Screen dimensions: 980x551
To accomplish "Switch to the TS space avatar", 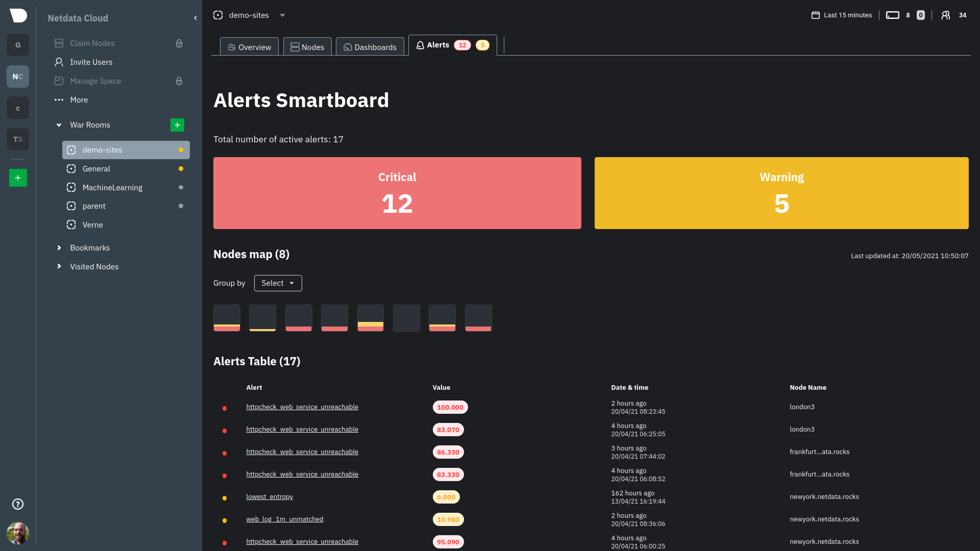I will (x=18, y=139).
